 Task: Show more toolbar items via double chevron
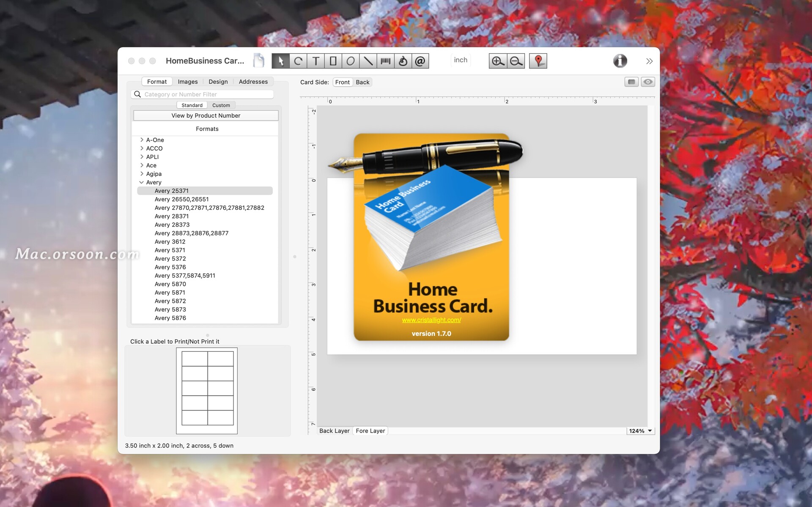click(x=649, y=61)
